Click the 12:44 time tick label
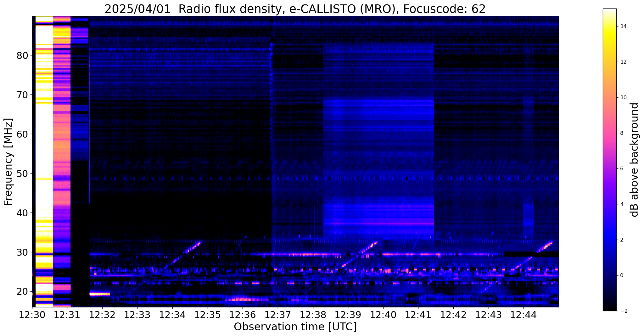 coord(524,314)
